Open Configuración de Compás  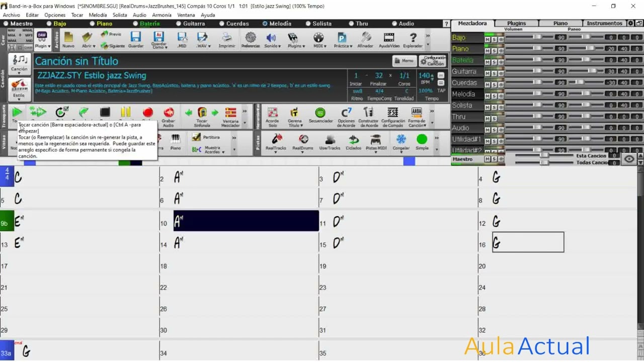pos(393,117)
